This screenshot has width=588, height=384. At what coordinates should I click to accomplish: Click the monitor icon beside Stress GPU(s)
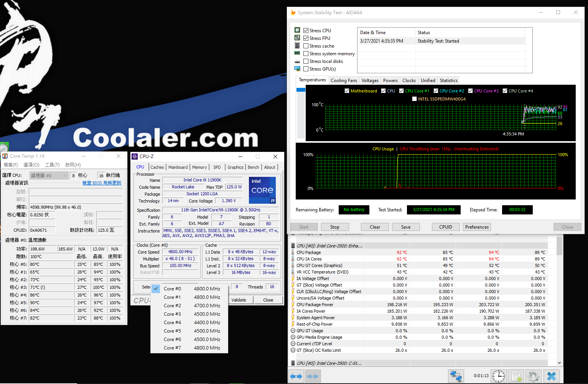click(x=297, y=69)
